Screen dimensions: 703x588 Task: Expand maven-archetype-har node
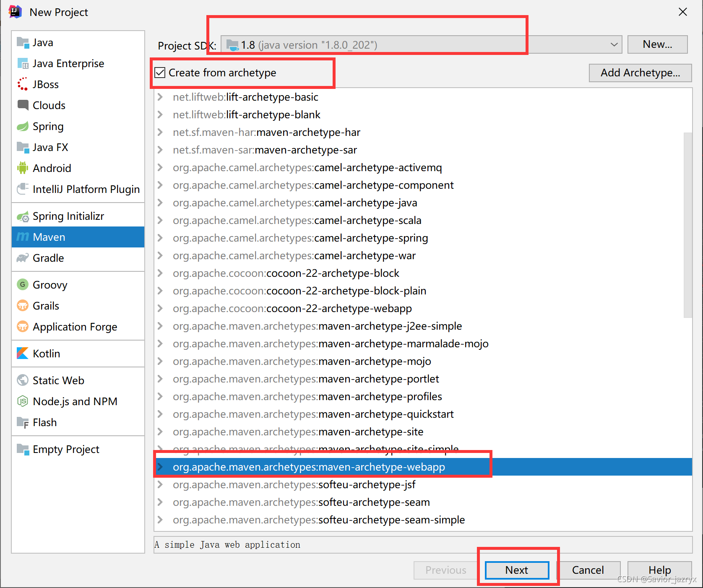pyautogui.click(x=160, y=132)
